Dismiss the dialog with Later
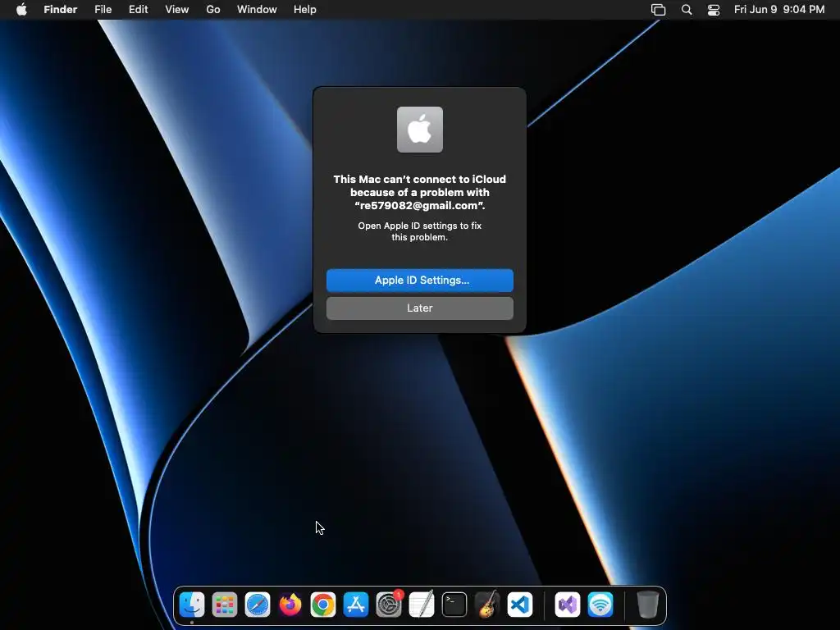The image size is (840, 630). point(419,308)
